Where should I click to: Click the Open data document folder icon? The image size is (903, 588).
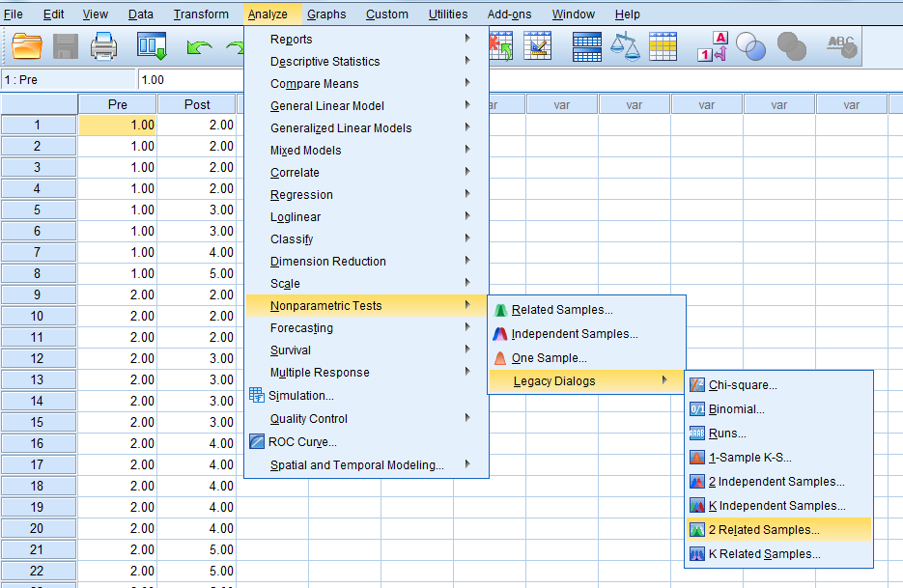coord(27,45)
